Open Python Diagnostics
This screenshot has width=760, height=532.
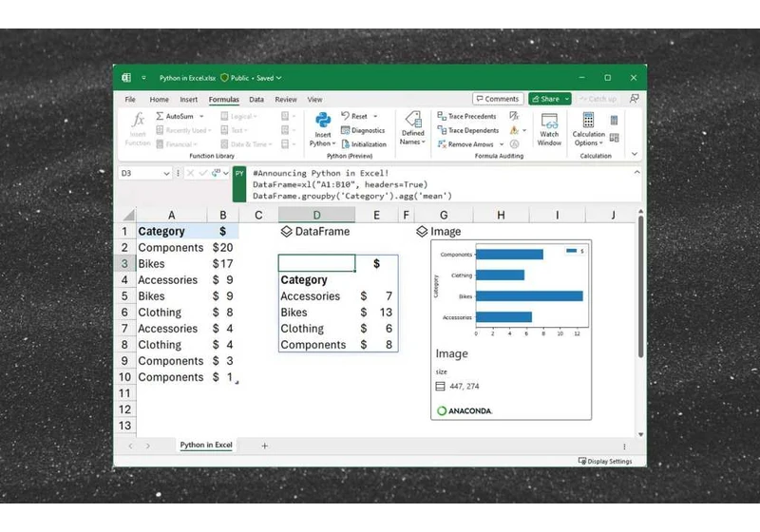coord(363,130)
